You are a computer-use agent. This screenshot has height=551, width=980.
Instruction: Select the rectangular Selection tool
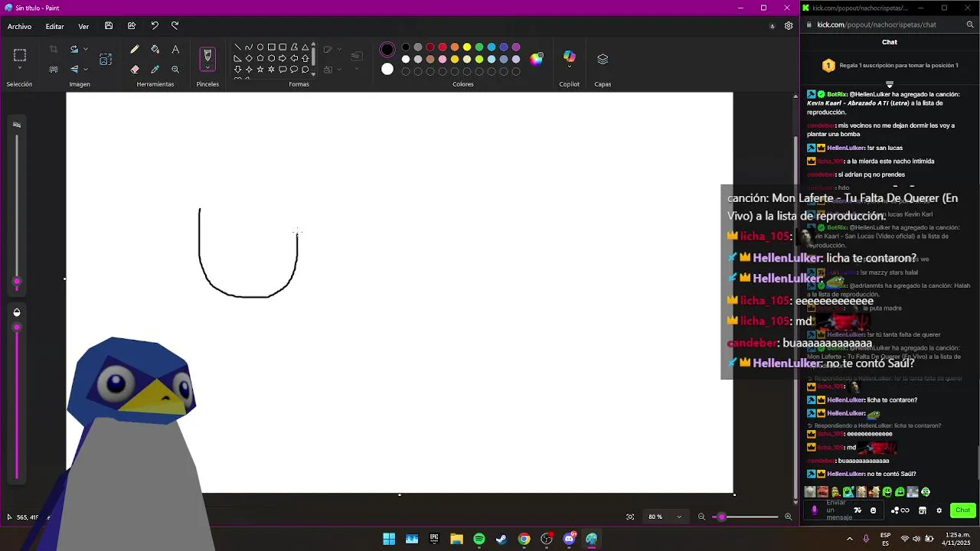[x=20, y=55]
